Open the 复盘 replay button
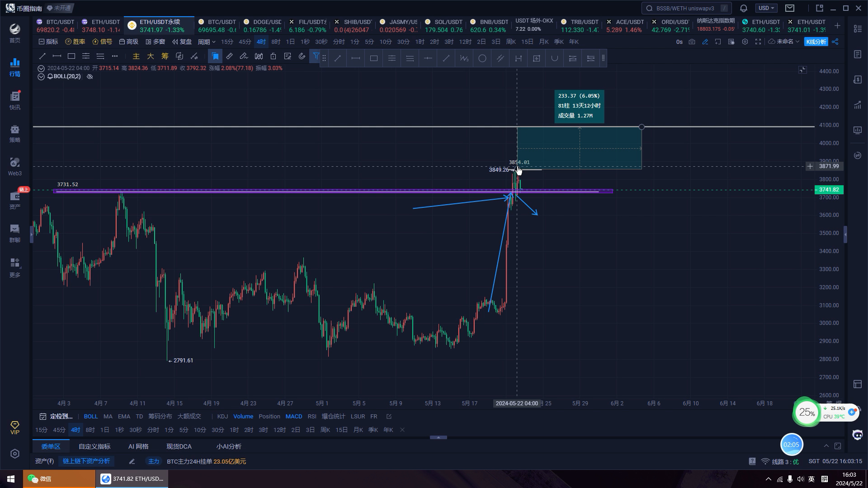 tap(182, 42)
